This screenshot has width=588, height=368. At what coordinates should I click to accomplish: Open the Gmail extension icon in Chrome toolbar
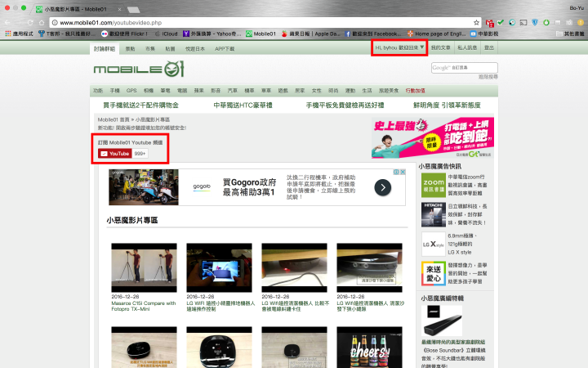(489, 23)
